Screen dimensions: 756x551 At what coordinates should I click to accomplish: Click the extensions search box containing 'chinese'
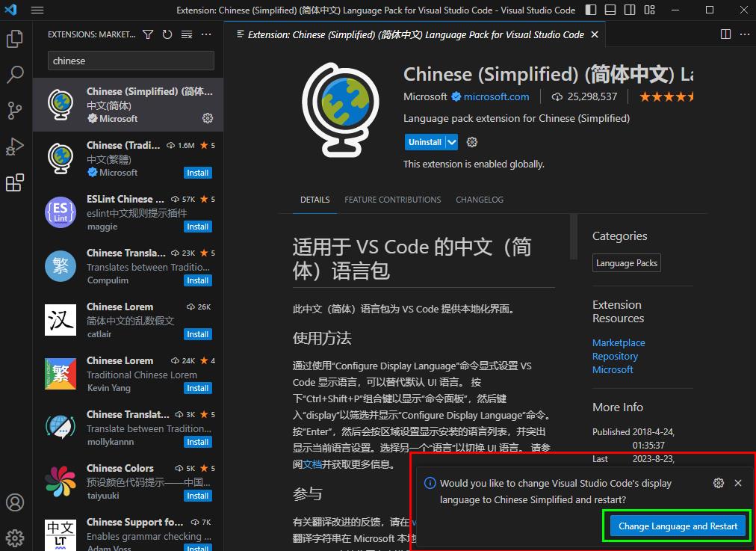point(131,61)
